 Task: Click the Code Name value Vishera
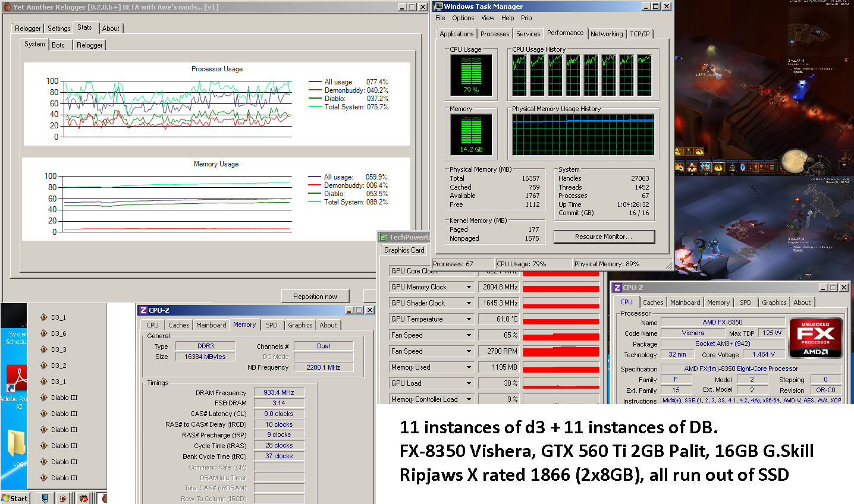(693, 333)
